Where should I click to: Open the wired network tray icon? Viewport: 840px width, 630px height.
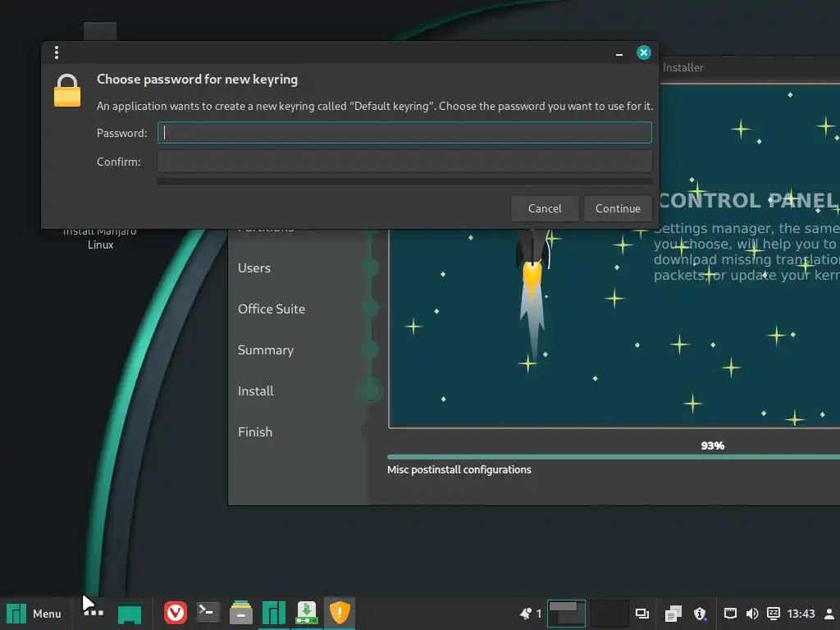[x=730, y=614]
